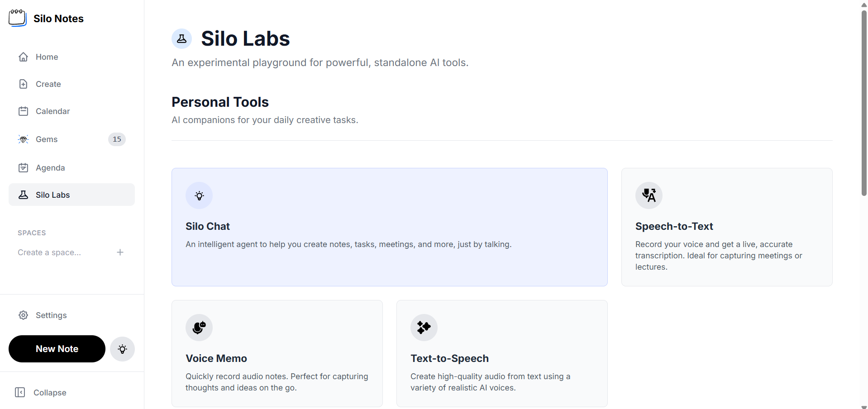Click the scrollbar down arrow
This screenshot has height=409, width=868.
click(864, 406)
